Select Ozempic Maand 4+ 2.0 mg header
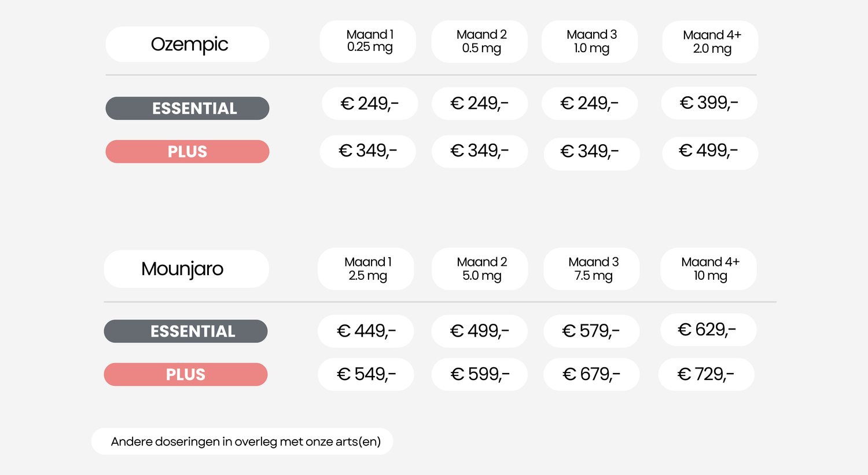Viewport: 868px width, 475px height. (710, 42)
